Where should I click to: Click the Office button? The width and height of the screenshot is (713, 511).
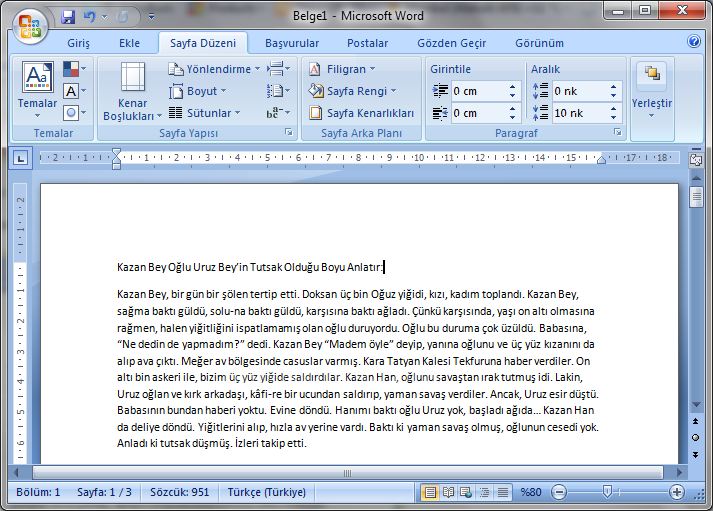click(x=30, y=25)
